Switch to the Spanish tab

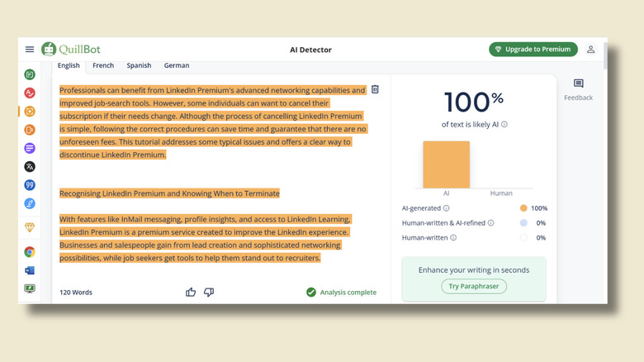pos(139,65)
